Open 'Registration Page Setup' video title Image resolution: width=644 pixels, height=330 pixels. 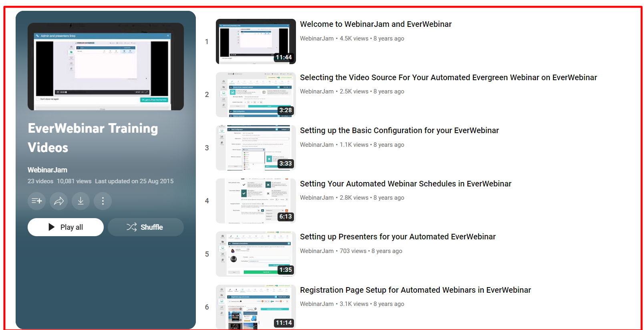(415, 290)
